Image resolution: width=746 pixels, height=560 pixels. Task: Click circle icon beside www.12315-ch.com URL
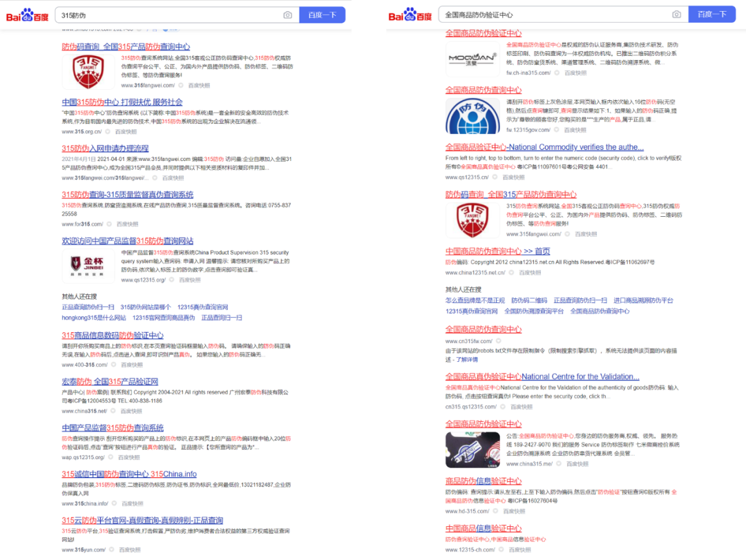click(x=501, y=550)
